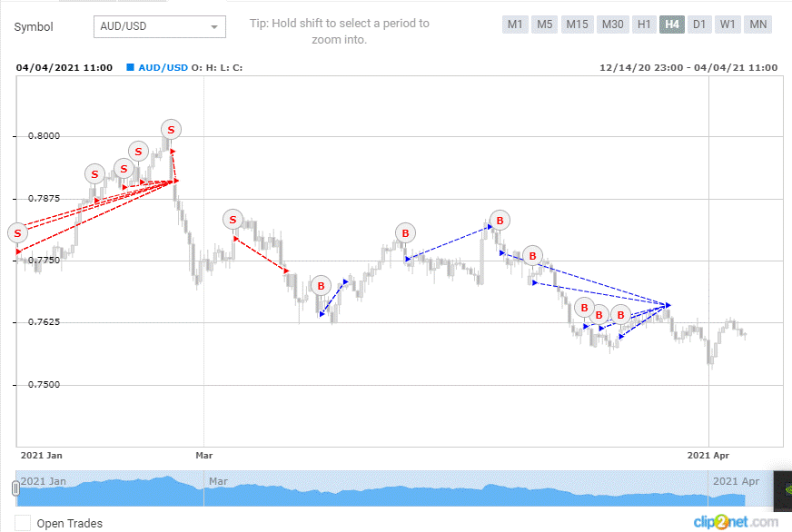Click the blue AUD/USD legend label
Image resolution: width=792 pixels, height=532 pixels.
click(x=163, y=68)
